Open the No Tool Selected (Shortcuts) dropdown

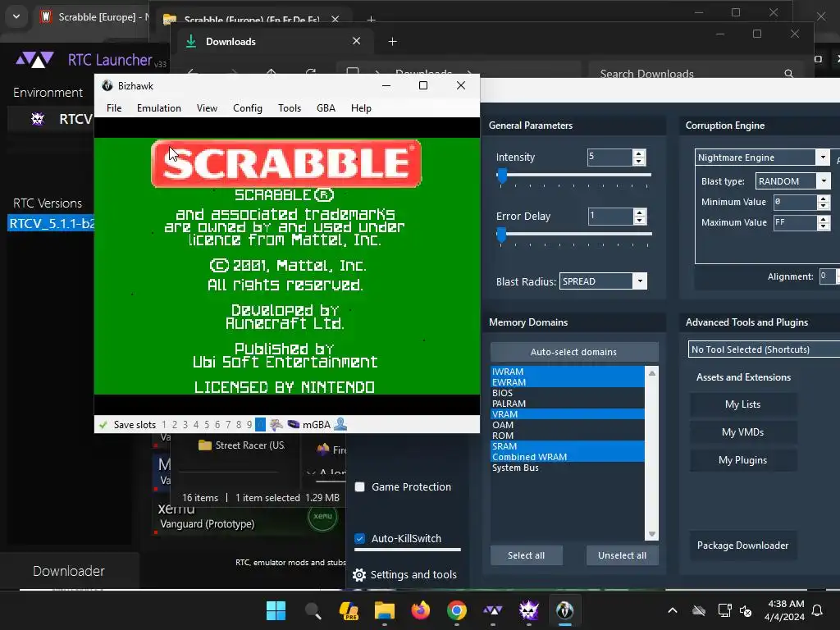(765, 349)
